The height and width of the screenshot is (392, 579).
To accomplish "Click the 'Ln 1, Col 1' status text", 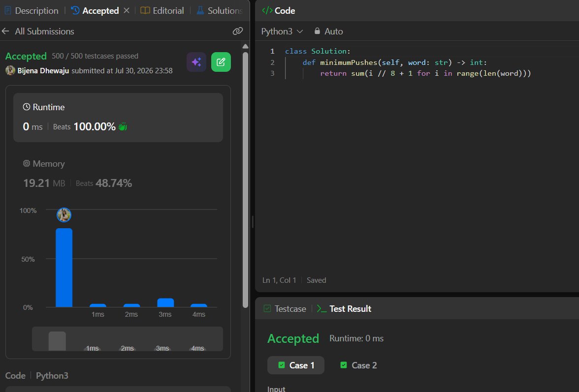I will click(279, 280).
